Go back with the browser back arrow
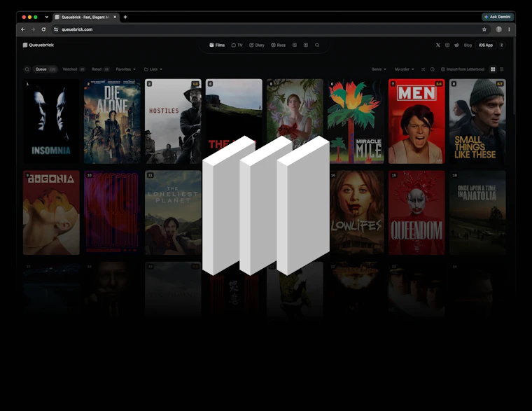532x411 pixels. coord(22,29)
